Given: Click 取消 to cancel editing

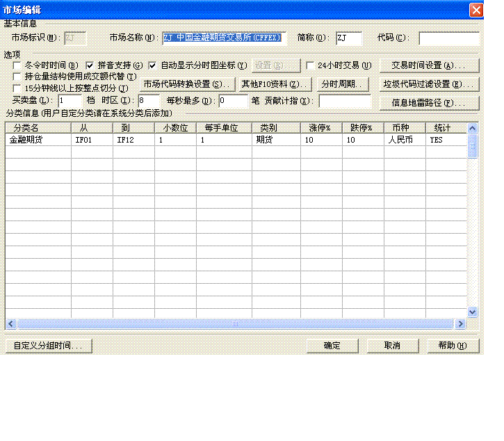Looking at the screenshot, I should [393, 346].
